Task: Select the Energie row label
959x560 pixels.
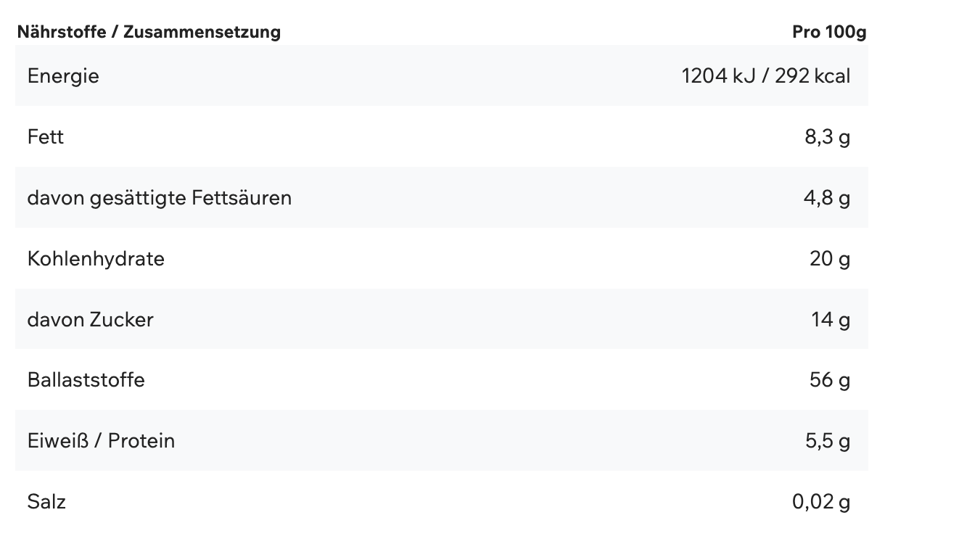Action: coord(63,76)
